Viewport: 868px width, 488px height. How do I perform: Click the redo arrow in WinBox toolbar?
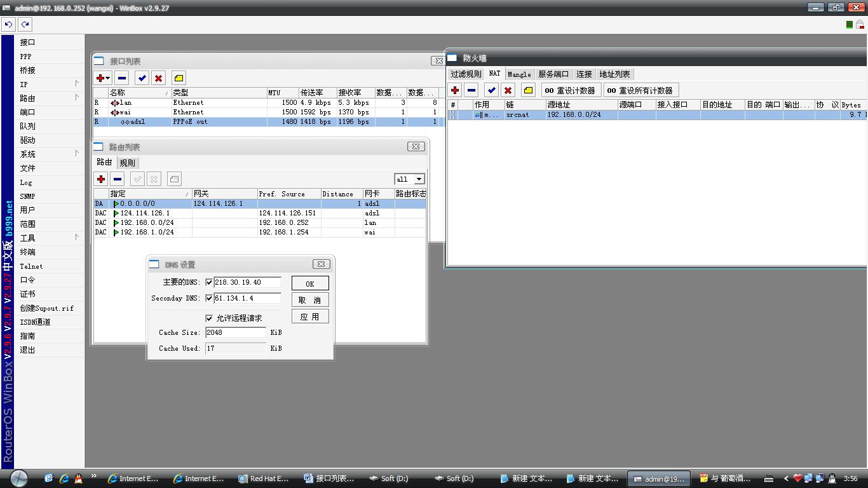tap(25, 24)
